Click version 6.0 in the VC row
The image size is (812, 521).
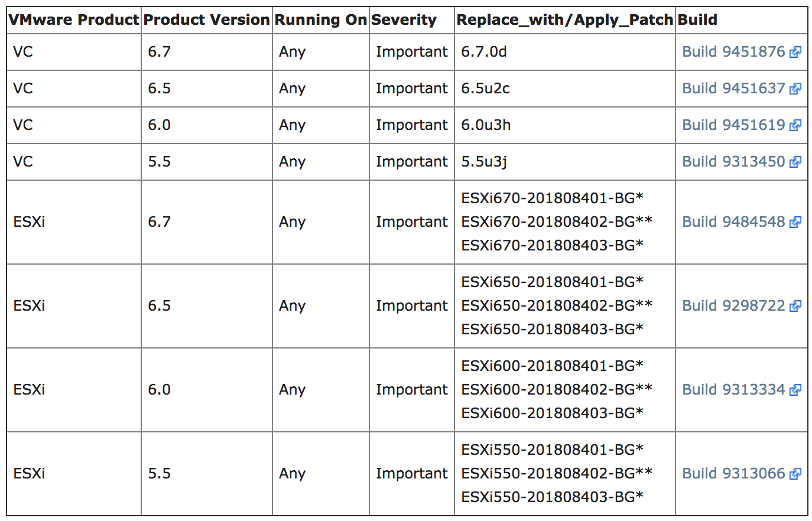tap(160, 125)
